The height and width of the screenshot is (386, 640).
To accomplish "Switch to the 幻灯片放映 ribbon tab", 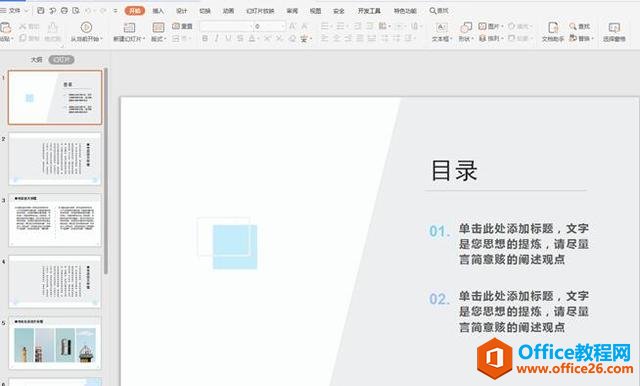I will [x=260, y=11].
